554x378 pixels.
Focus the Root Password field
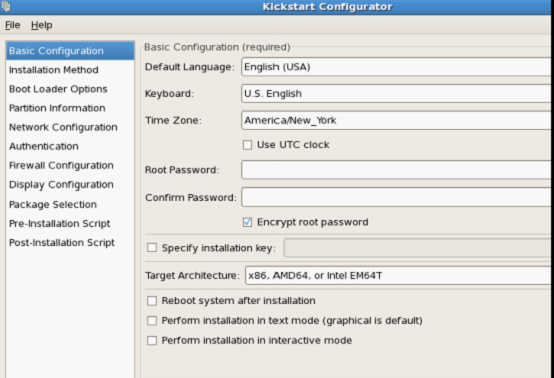pyautogui.click(x=397, y=170)
